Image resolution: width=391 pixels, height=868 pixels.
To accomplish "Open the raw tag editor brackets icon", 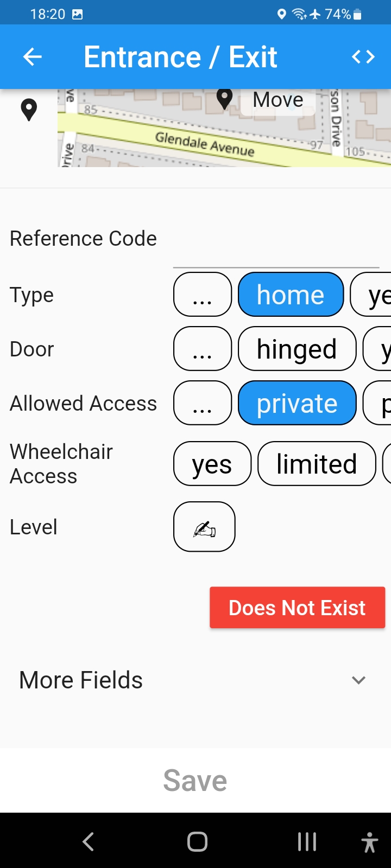I will point(363,56).
